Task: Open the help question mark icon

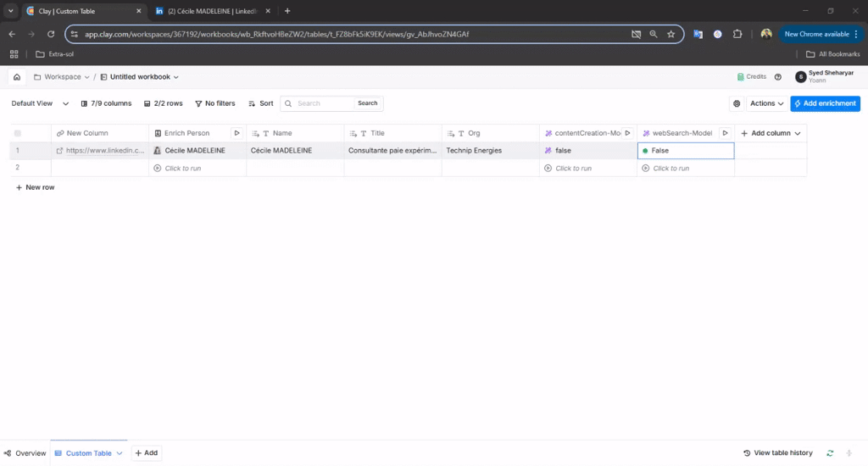Action: [778, 77]
